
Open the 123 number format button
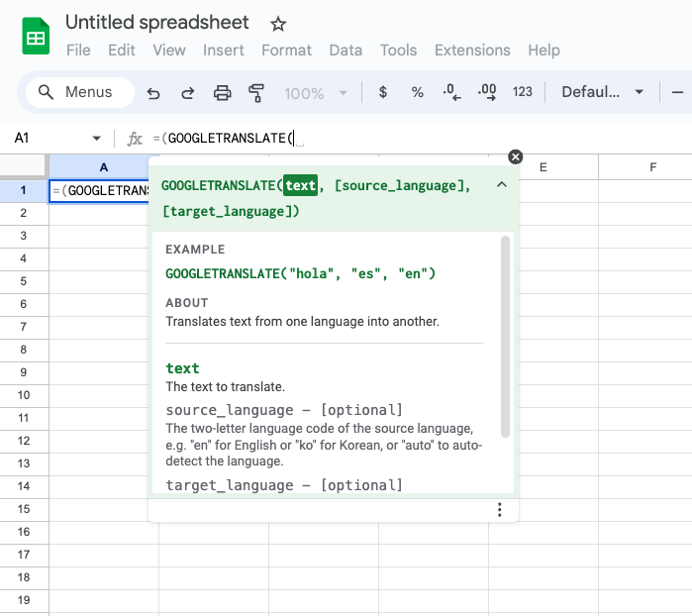[x=523, y=92]
